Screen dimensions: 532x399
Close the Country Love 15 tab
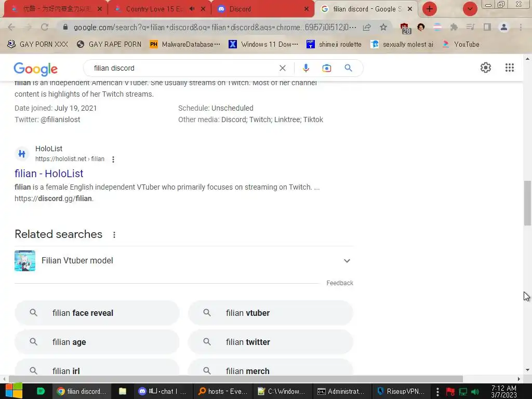pos(203,9)
